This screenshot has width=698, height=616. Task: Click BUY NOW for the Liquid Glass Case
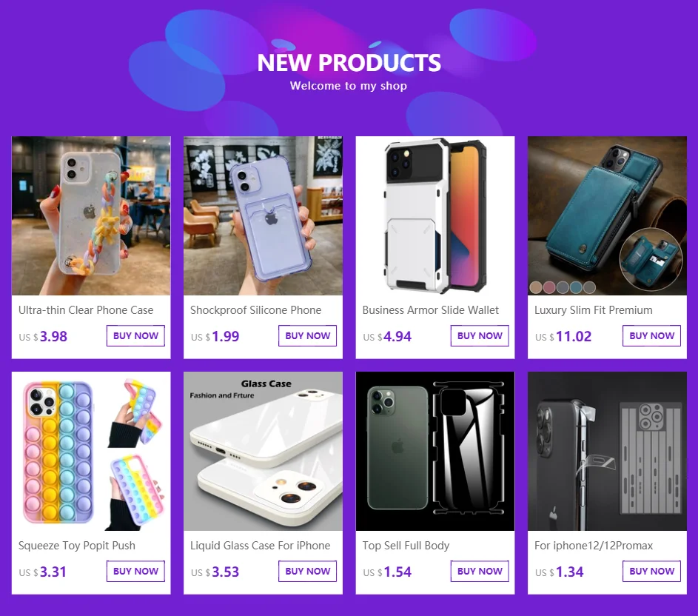click(x=308, y=571)
